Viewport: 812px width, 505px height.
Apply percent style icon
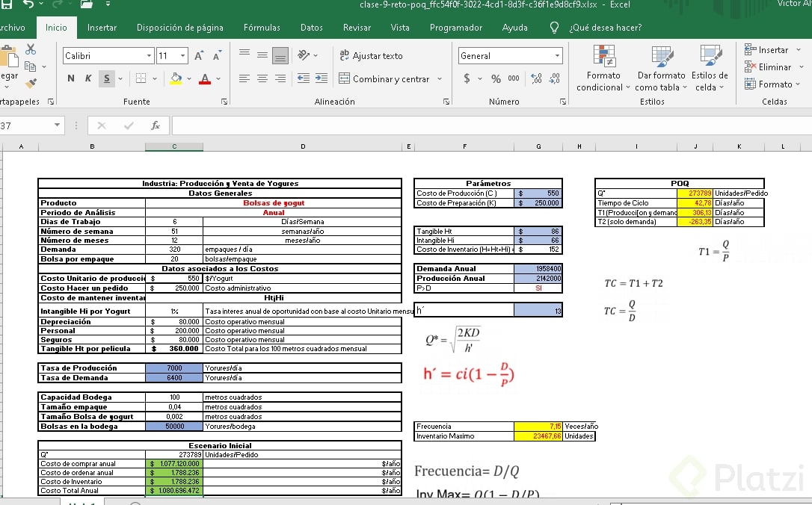496,78
